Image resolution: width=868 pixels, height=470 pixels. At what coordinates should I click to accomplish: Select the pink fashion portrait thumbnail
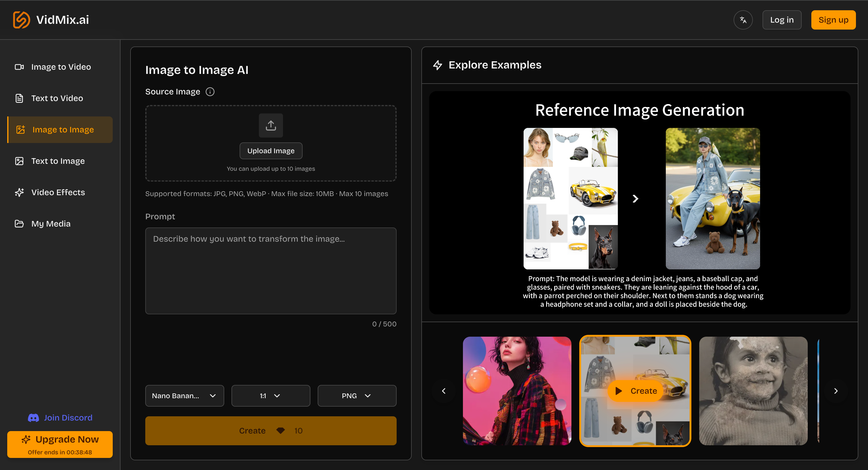(517, 391)
